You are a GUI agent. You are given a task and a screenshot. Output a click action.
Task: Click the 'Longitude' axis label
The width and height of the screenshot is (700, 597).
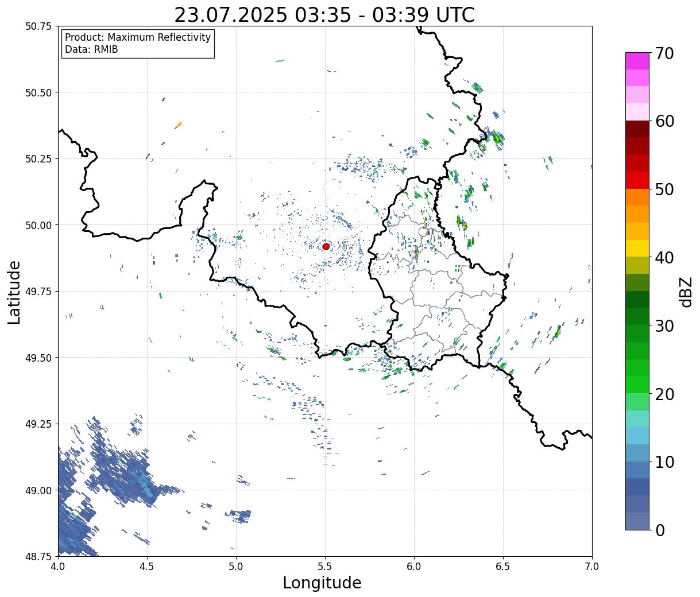tap(322, 583)
